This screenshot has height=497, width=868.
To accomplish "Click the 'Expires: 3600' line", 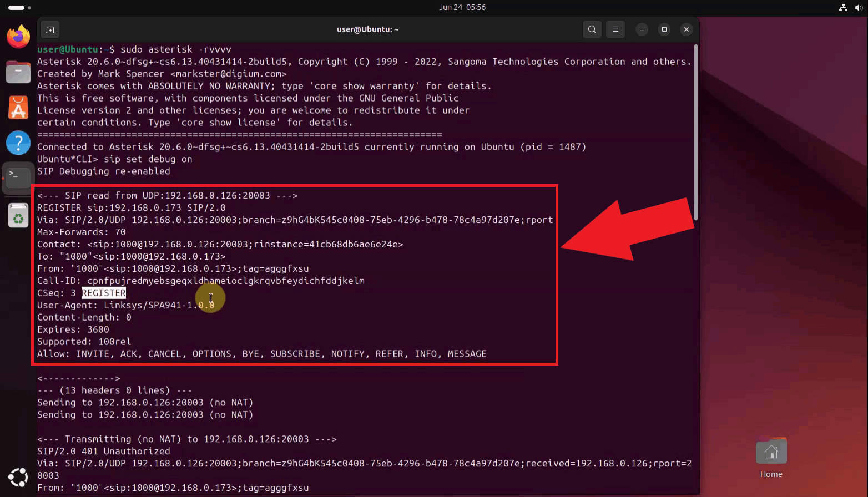I will (73, 330).
